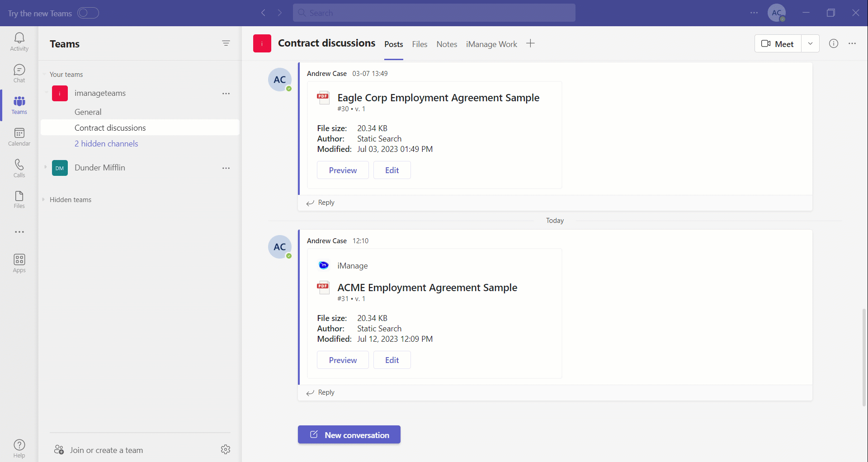Open the Calls section
The width and height of the screenshot is (868, 462).
19,168
